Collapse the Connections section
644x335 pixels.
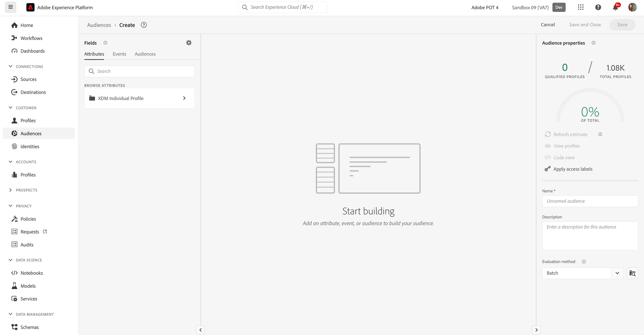pos(11,66)
